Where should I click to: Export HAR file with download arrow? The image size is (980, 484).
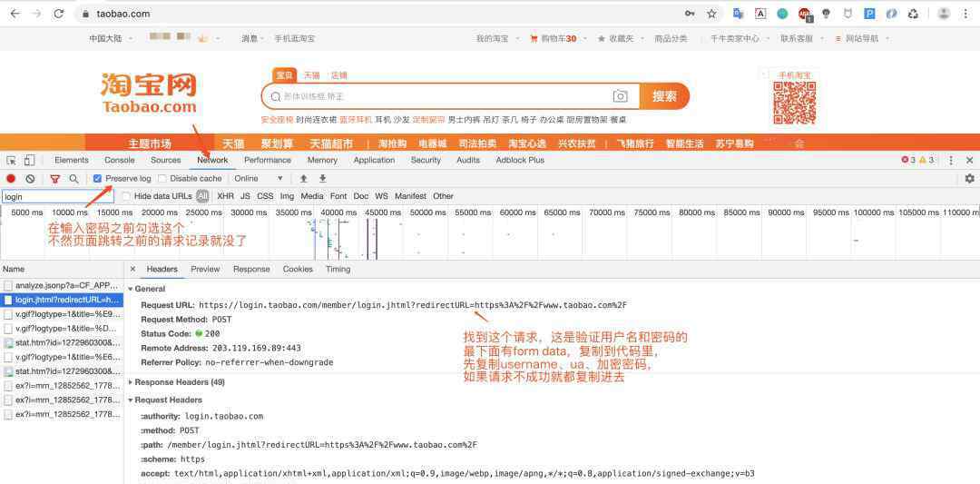pyautogui.click(x=322, y=179)
